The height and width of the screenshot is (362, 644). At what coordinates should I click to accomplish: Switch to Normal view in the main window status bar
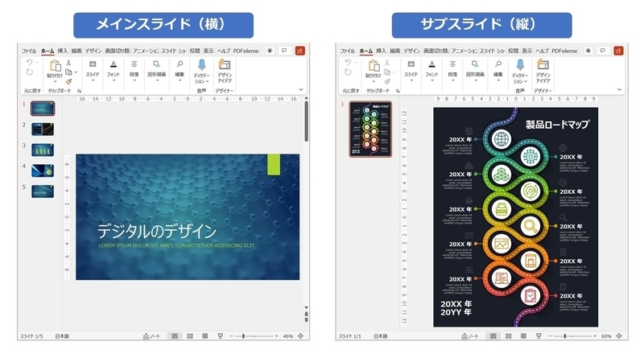pos(175,335)
